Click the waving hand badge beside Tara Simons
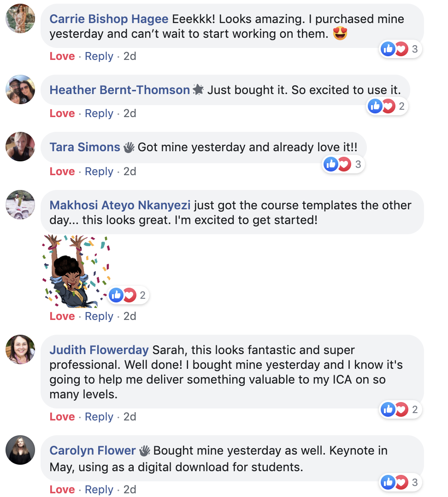 click(129, 148)
